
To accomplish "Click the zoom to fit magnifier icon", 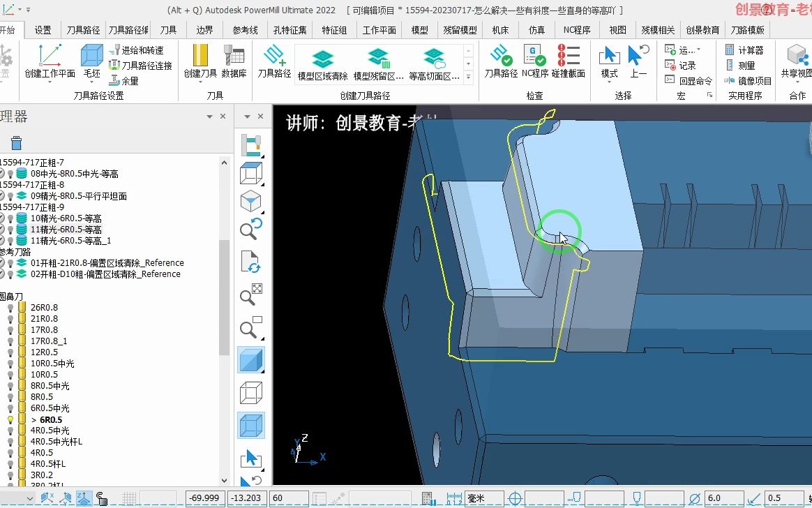I will tap(251, 294).
